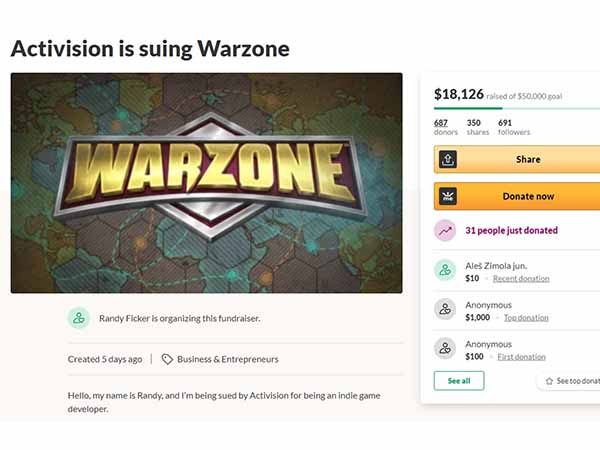Click the icon on the Donate now button
The height and width of the screenshot is (450, 600).
[447, 197]
